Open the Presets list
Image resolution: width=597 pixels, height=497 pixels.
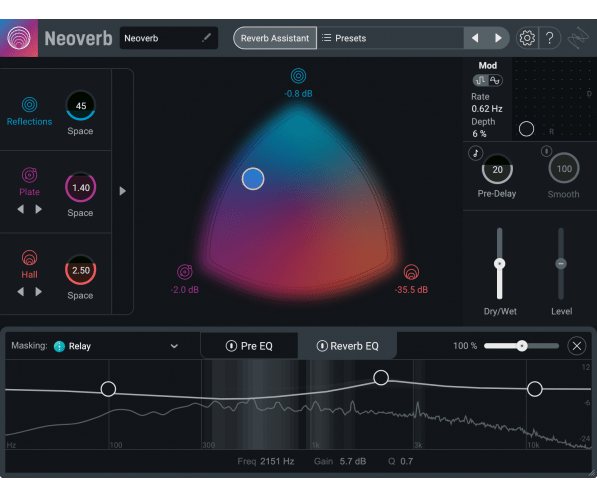(390, 38)
